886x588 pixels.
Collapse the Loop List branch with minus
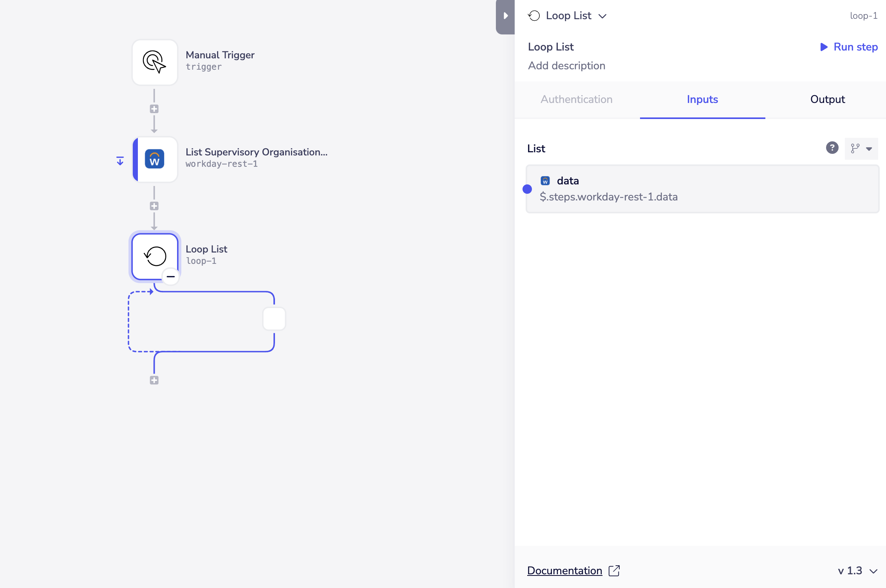[171, 277]
